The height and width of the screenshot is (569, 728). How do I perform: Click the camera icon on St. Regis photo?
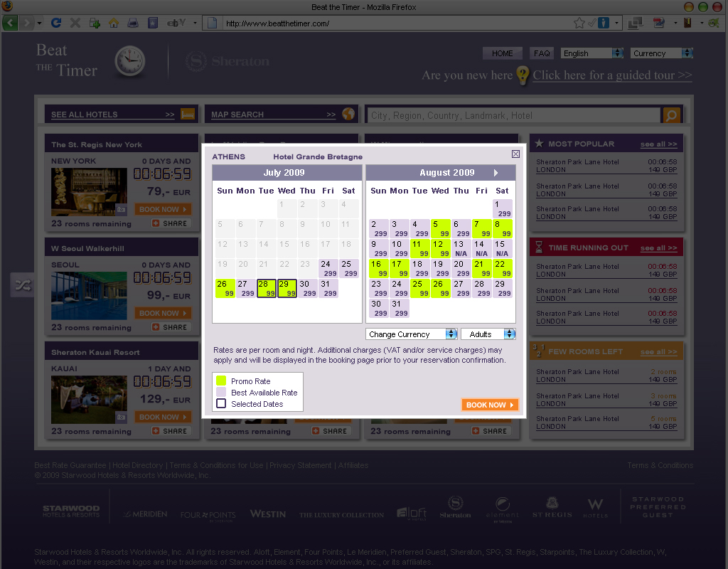tap(121, 210)
